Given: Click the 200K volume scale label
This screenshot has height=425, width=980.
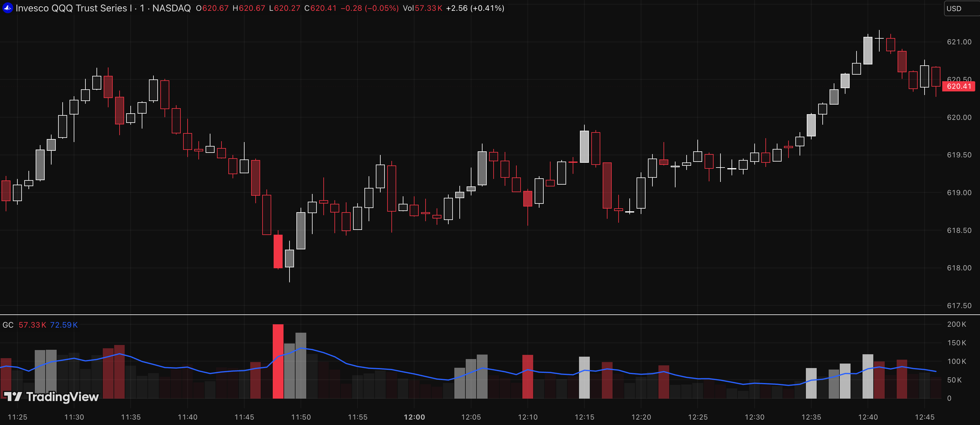Looking at the screenshot, I should (956, 324).
